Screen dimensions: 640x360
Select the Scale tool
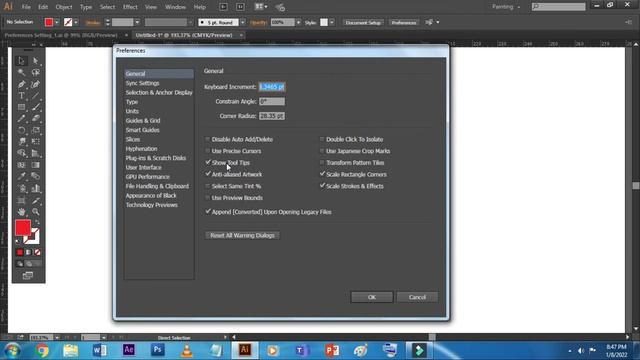36,130
